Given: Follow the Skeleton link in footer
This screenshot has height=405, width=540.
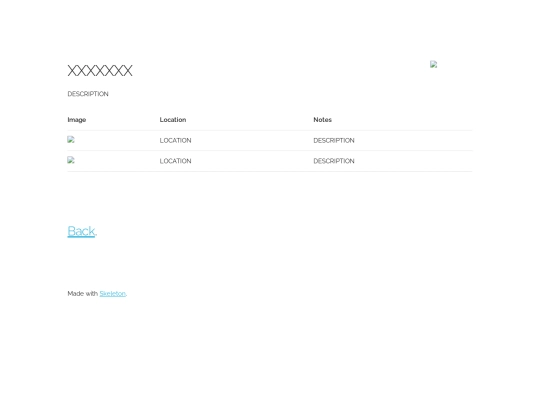Looking at the screenshot, I should point(113,294).
